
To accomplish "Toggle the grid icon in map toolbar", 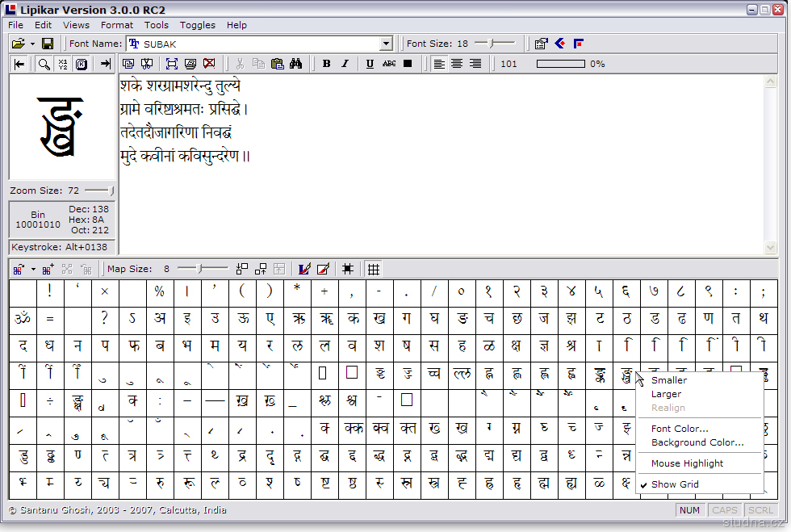I will click(x=374, y=269).
